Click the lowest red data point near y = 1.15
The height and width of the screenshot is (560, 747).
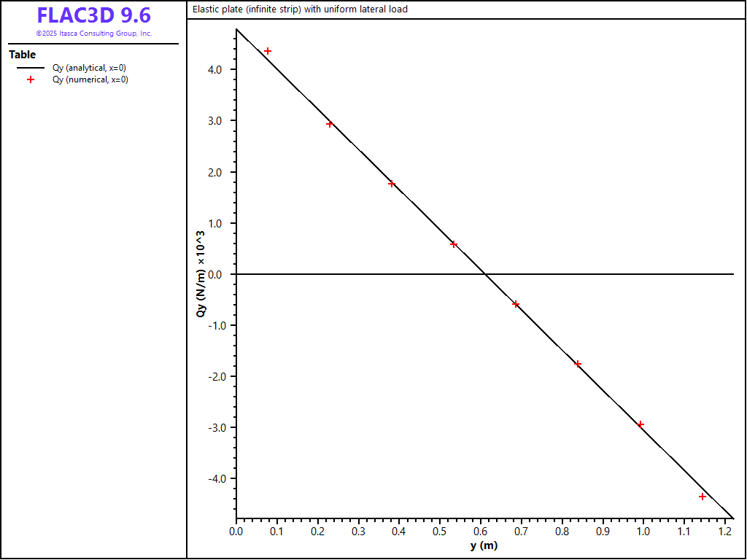(703, 497)
